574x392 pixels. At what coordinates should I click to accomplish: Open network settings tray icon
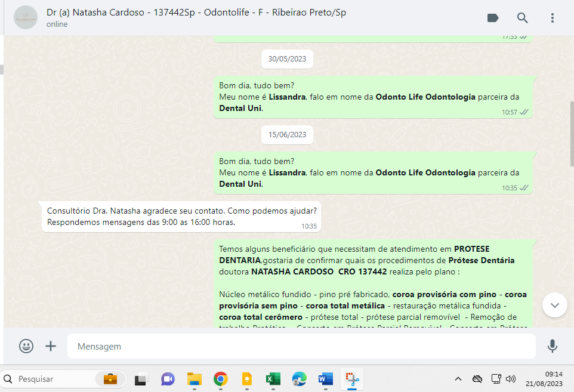click(x=496, y=379)
